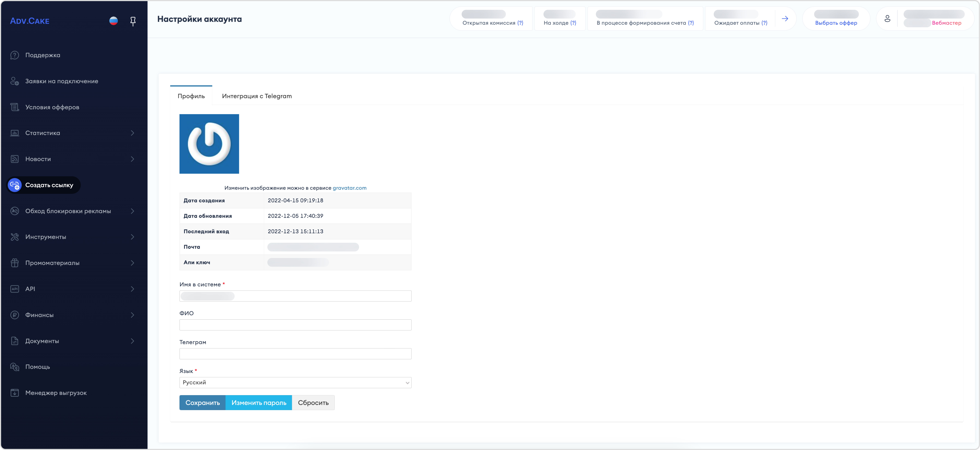Click the user profile icon in header
This screenshot has height=450, width=980.
(x=887, y=19)
